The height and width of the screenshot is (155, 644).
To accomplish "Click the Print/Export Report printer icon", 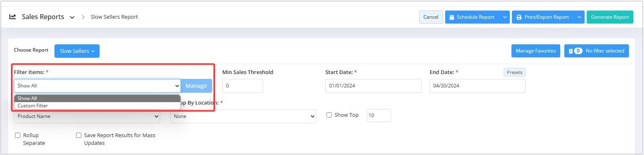I will [519, 17].
